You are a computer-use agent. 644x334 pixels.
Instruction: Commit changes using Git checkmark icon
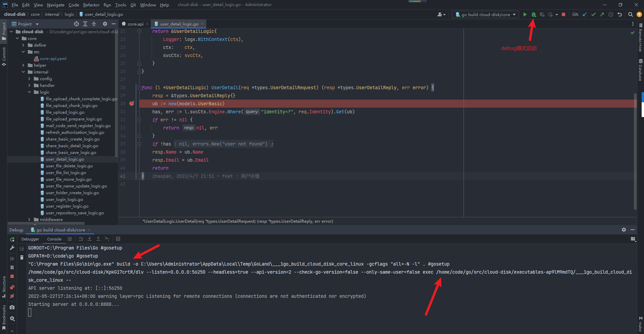pyautogui.click(x=593, y=14)
